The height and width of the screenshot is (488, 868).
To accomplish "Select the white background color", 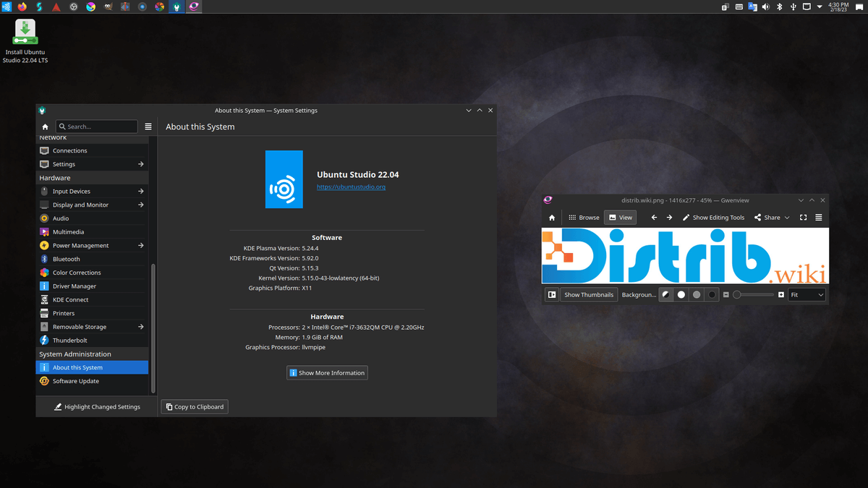I will pos(681,295).
